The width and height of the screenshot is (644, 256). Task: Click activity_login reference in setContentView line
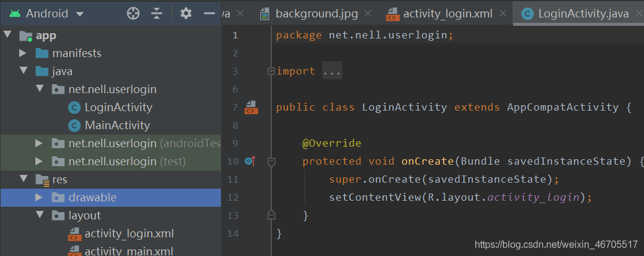(x=533, y=198)
